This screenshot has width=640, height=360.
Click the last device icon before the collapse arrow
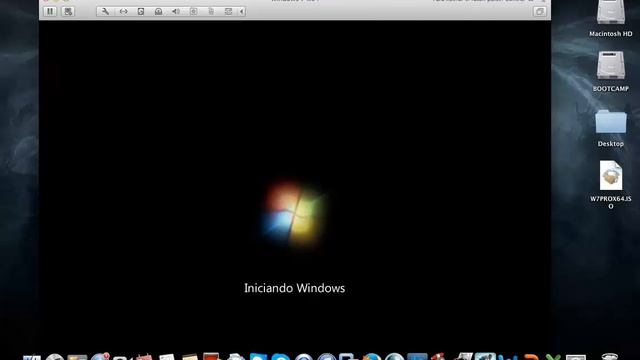(229, 11)
